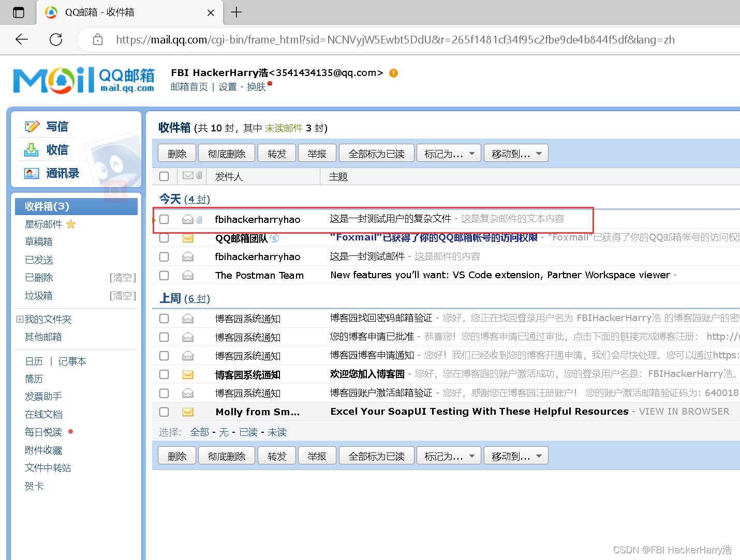The width and height of the screenshot is (740, 560).
Task: Click attachment paperclip on 复杂文件 email row
Action: pyautogui.click(x=199, y=219)
